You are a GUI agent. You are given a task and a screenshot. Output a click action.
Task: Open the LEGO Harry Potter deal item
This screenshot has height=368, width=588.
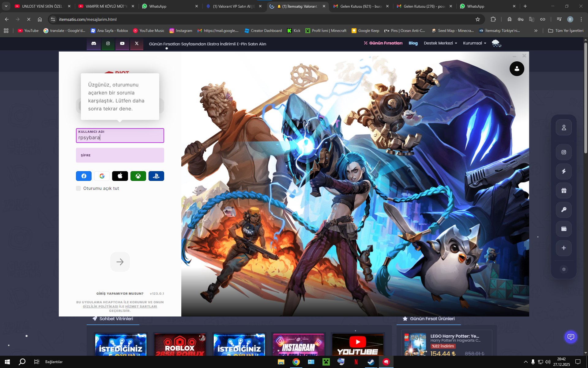[447, 343]
